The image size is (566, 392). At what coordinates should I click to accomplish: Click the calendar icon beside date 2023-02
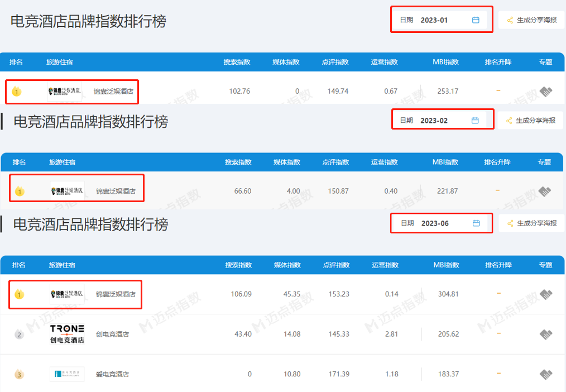tap(476, 121)
